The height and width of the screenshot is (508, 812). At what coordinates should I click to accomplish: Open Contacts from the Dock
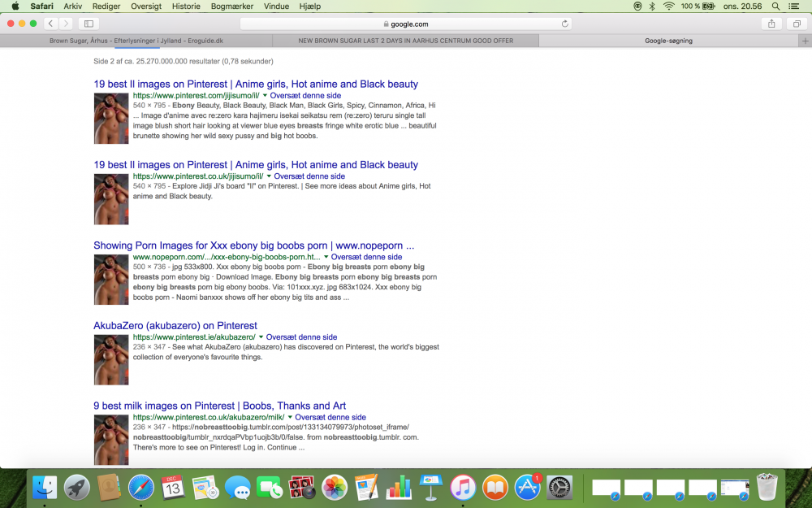pos(109,488)
